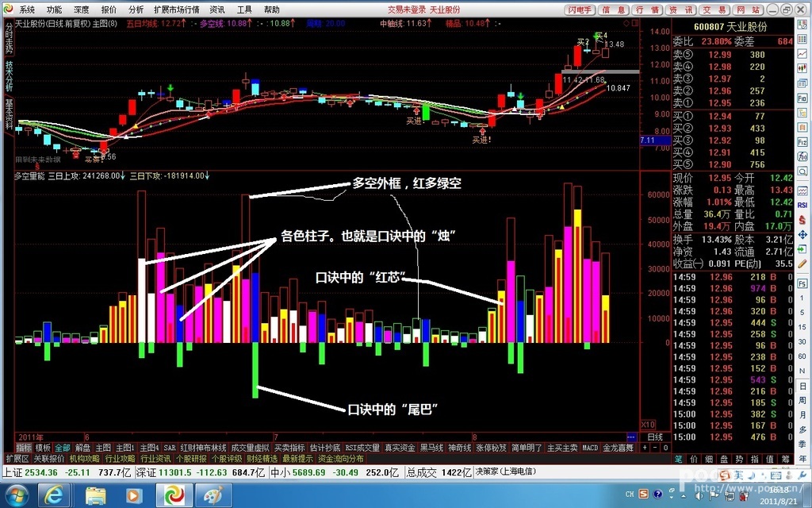Click the magnifier search icon in right toolbar
This screenshot has width=812, height=508.
pos(802,170)
